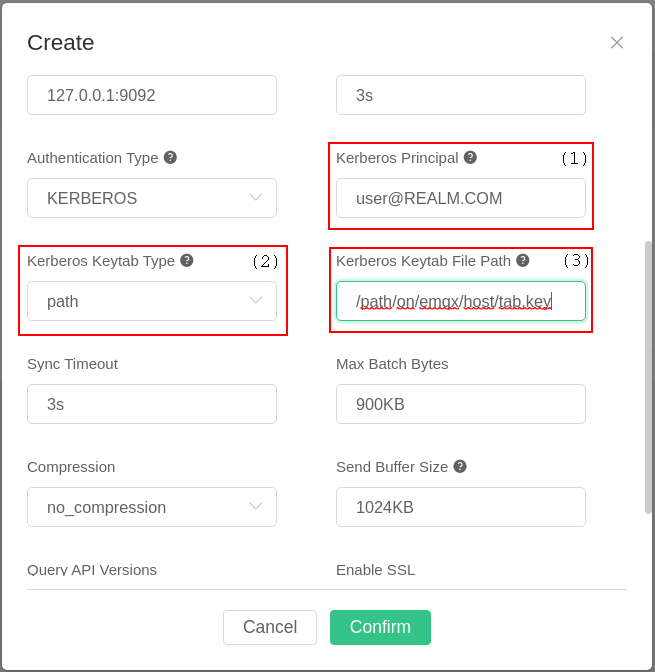Click the Authentication Type help icon
Image resolution: width=655 pixels, height=672 pixels.
170,157
